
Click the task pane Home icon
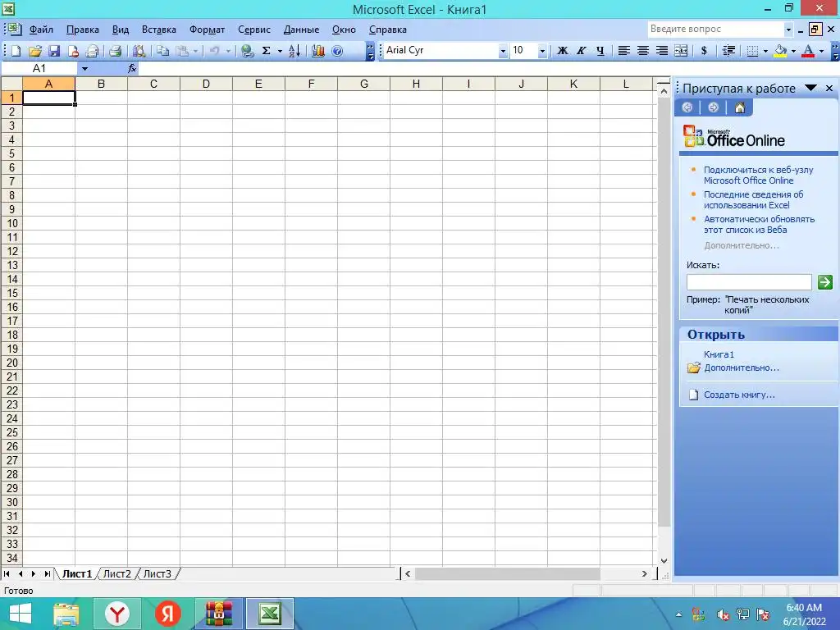(x=739, y=107)
